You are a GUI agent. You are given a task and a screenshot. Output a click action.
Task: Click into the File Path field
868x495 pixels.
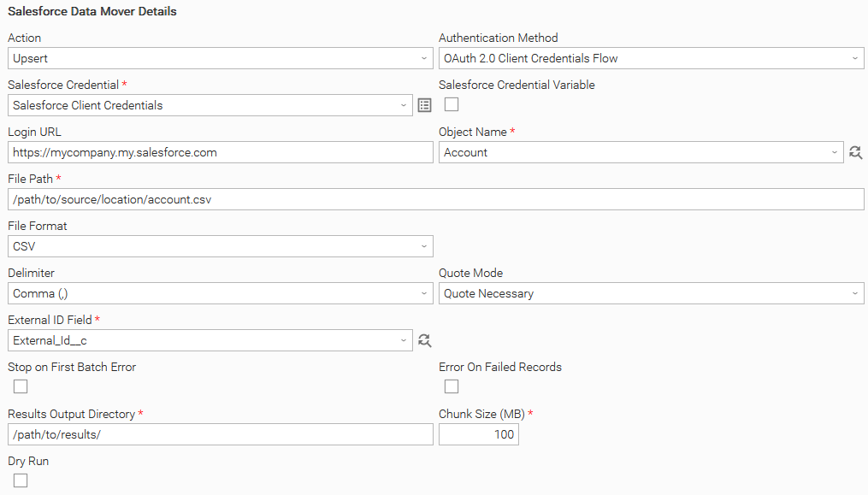point(435,199)
